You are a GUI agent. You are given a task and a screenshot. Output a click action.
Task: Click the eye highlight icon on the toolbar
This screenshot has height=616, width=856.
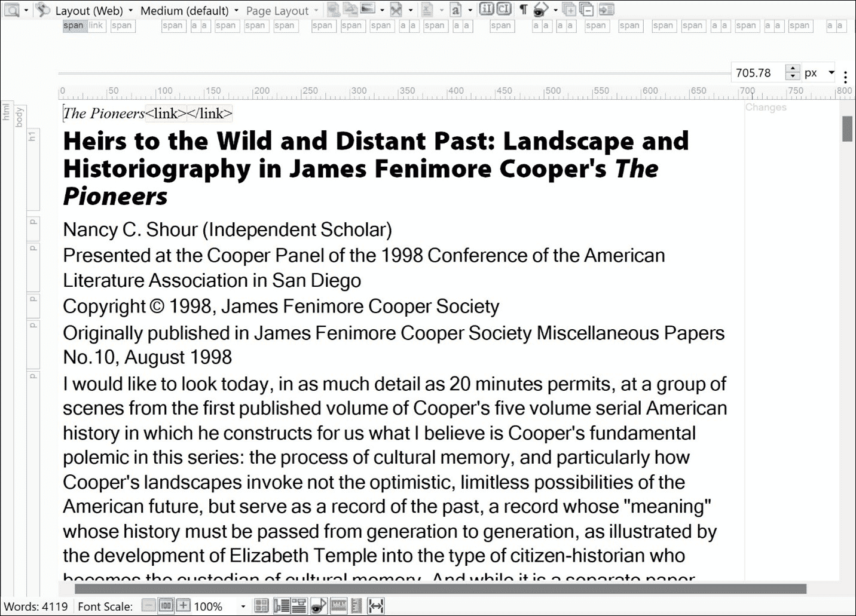(x=541, y=10)
